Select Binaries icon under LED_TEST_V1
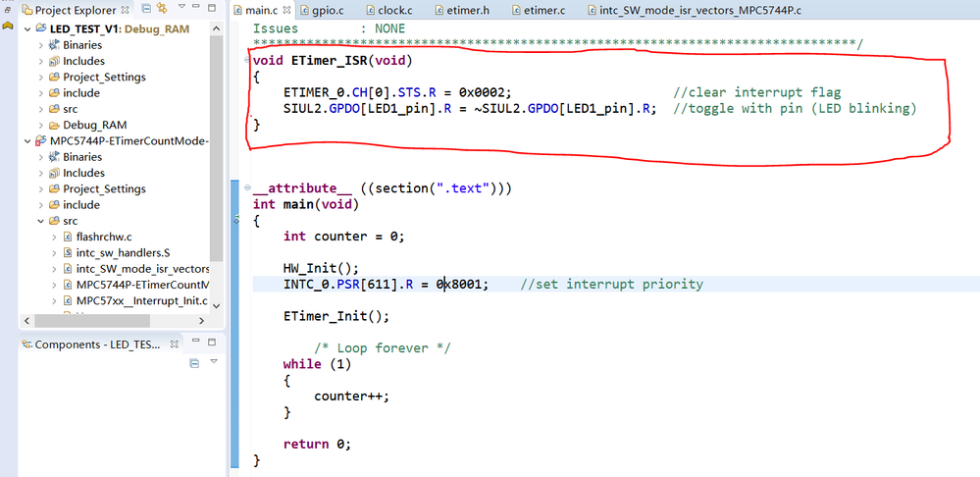 54,45
